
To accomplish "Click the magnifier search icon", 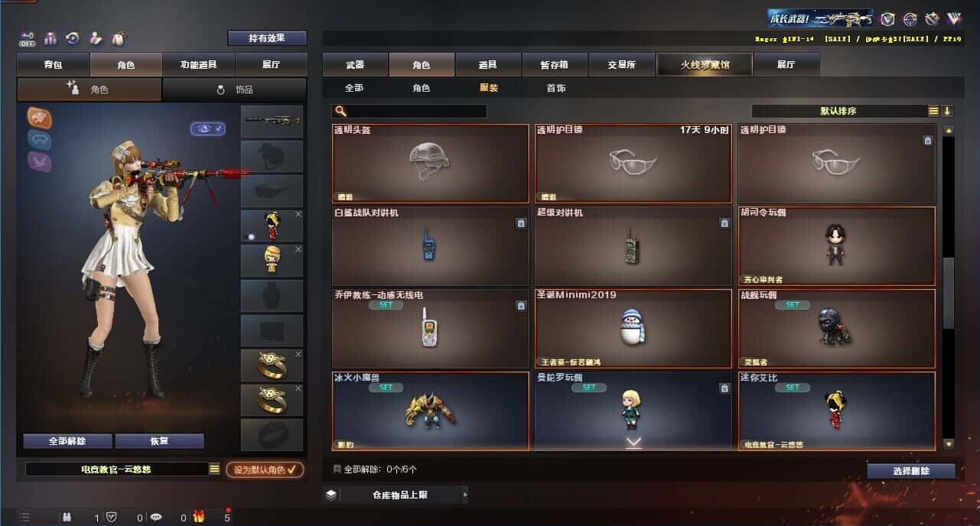I will 340,111.
